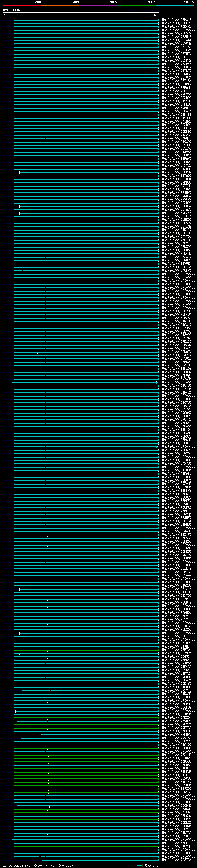Viewport: 197px width, 868px height.
Task: Open UniRef100_B6T834 hit label
Action: point(177,179)
